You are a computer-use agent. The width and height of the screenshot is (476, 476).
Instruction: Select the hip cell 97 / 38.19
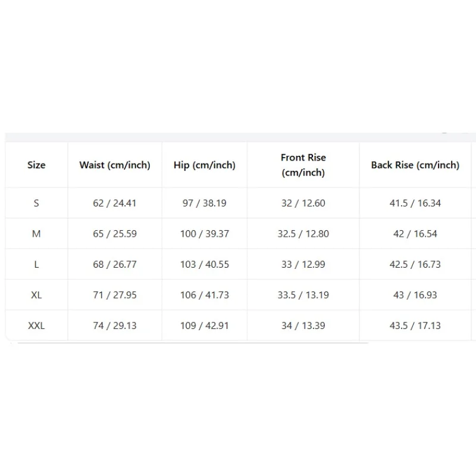point(205,203)
